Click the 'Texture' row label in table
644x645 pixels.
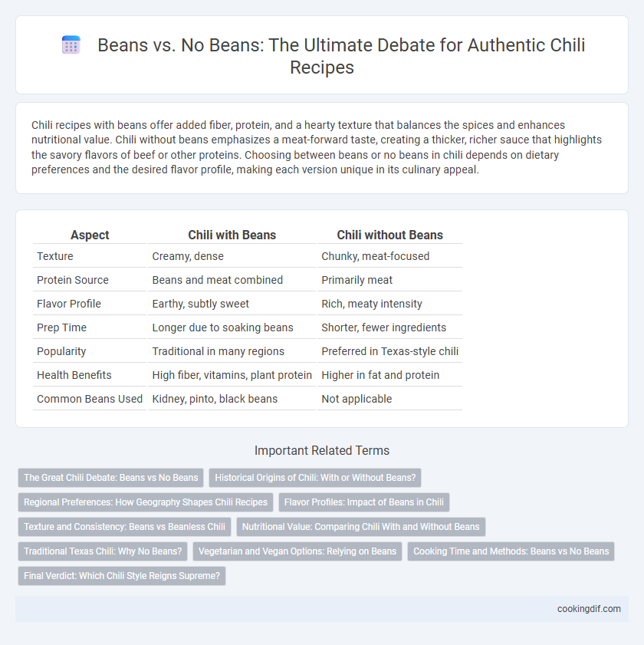[x=55, y=256]
